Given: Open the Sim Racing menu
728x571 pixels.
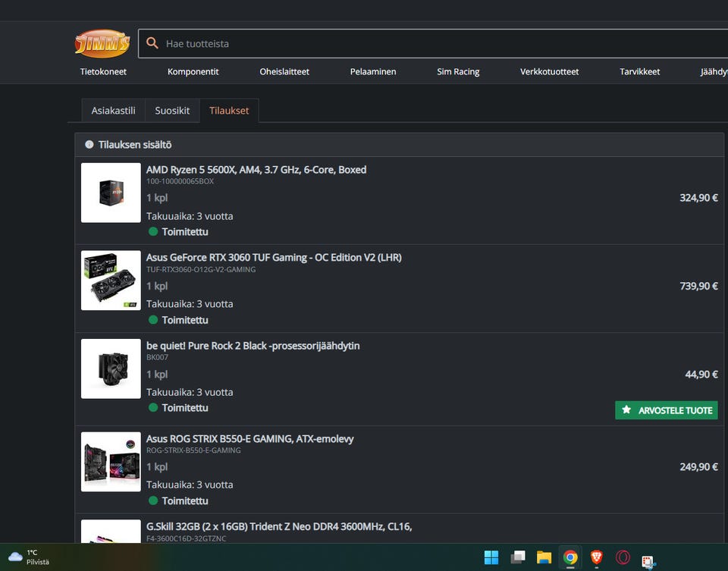Looking at the screenshot, I should coord(458,71).
